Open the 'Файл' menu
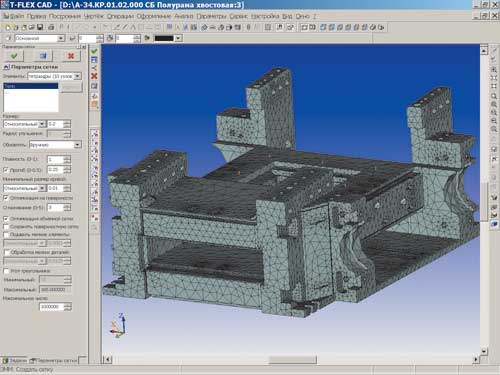Screen dimensions: 500x375 [16, 16]
